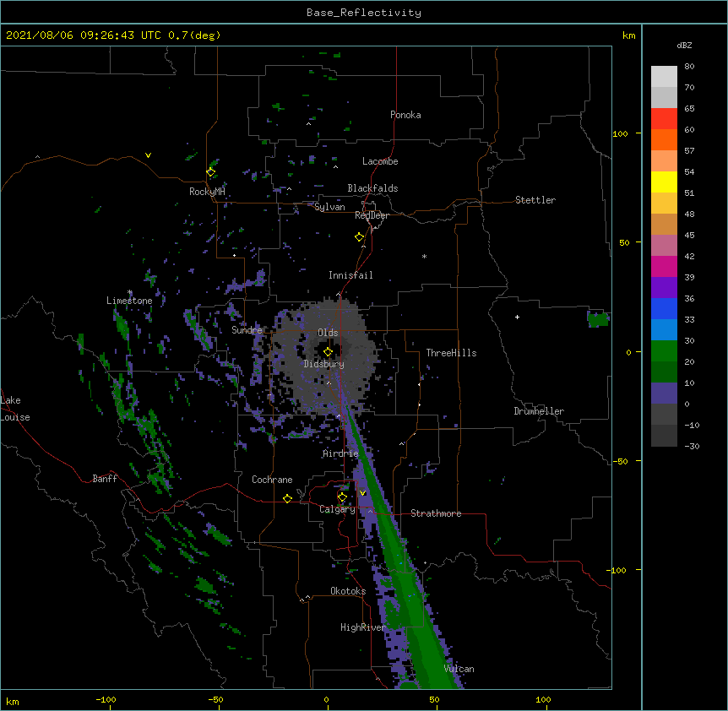This screenshot has height=711, width=728.
Task: Click the Limestone label
Action: click(x=129, y=301)
